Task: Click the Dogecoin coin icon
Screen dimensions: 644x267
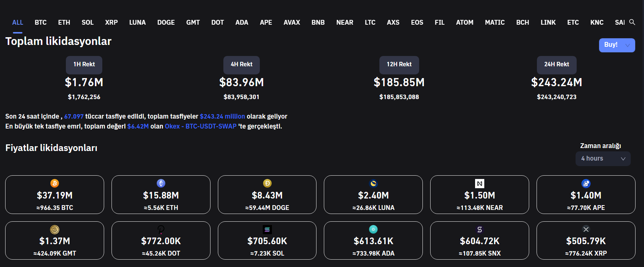Action: (x=267, y=183)
